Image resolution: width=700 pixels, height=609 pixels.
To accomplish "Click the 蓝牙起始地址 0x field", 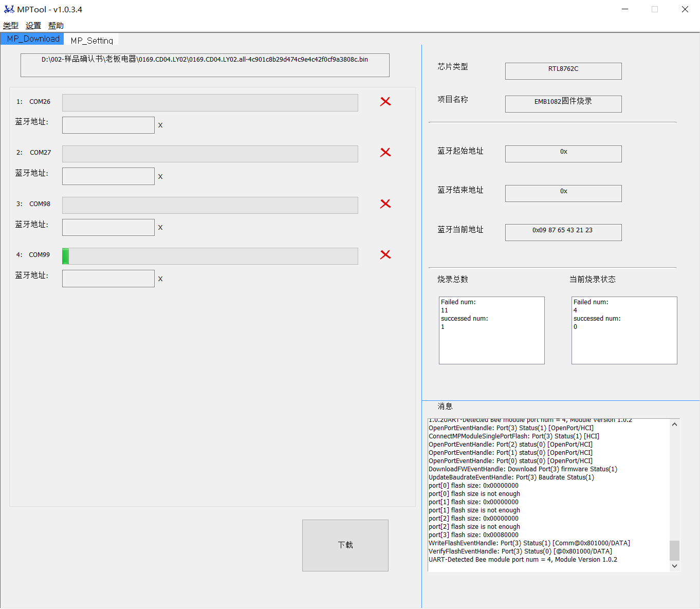I will tap(563, 154).
